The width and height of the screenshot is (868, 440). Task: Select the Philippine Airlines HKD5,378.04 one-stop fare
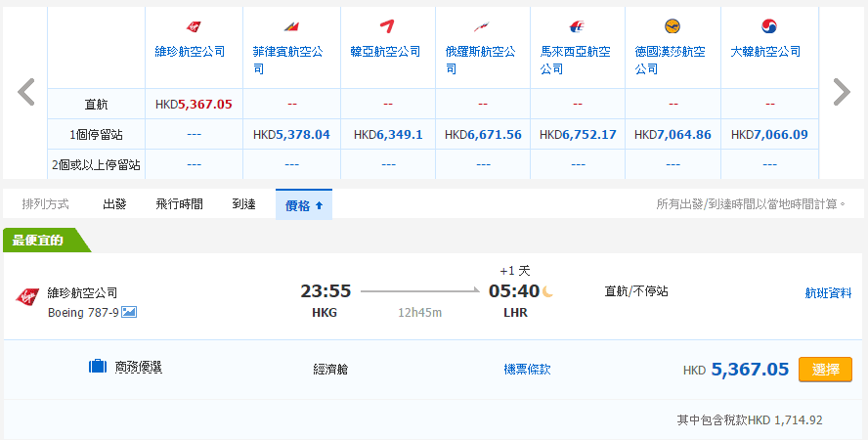tap(291, 135)
